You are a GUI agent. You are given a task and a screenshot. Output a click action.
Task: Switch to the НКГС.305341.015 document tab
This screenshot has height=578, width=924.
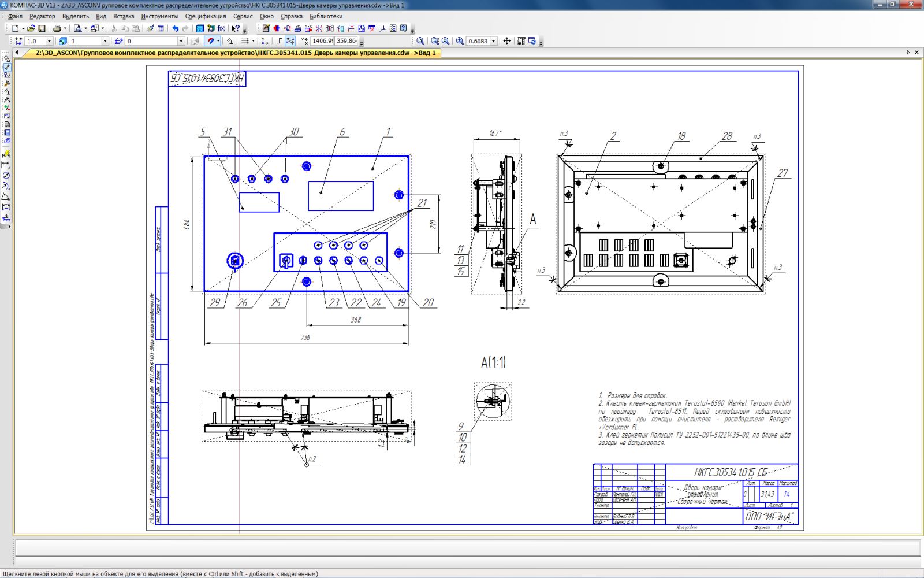[236, 53]
